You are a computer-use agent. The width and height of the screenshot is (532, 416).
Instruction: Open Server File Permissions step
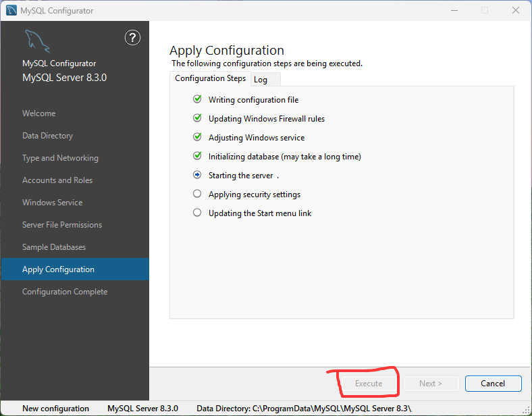click(x=62, y=225)
